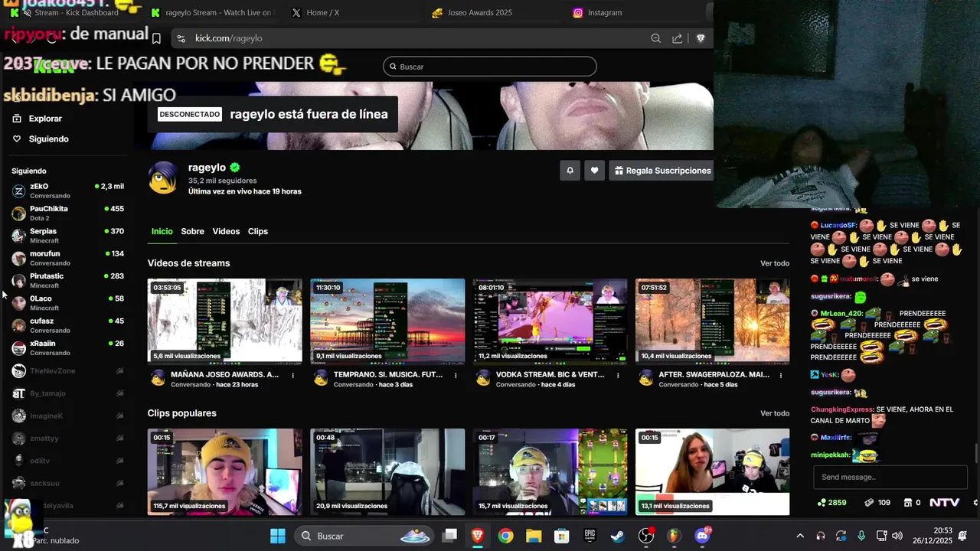Click the Regala Suscripciones button
The height and width of the screenshot is (551, 980).
[x=661, y=171]
